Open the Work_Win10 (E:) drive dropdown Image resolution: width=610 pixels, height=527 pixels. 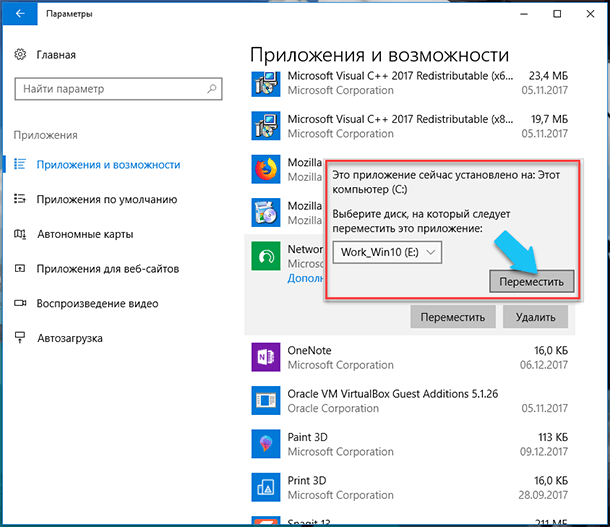pyautogui.click(x=387, y=252)
